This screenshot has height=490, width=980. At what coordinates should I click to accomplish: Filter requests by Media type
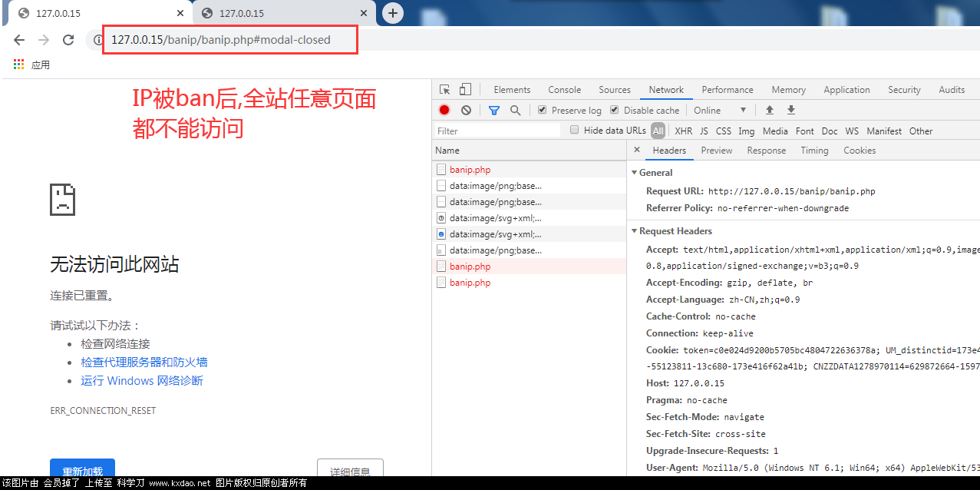[775, 131]
